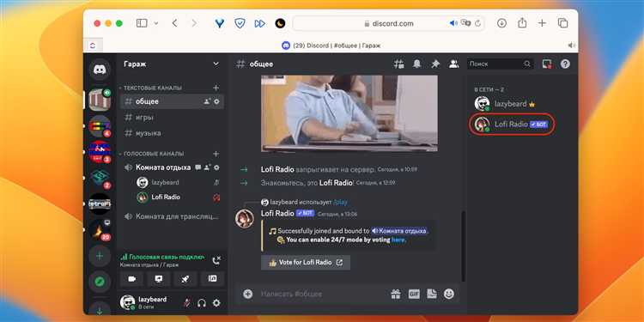
Task: Show pinned messages pin icon
Action: coord(435,64)
